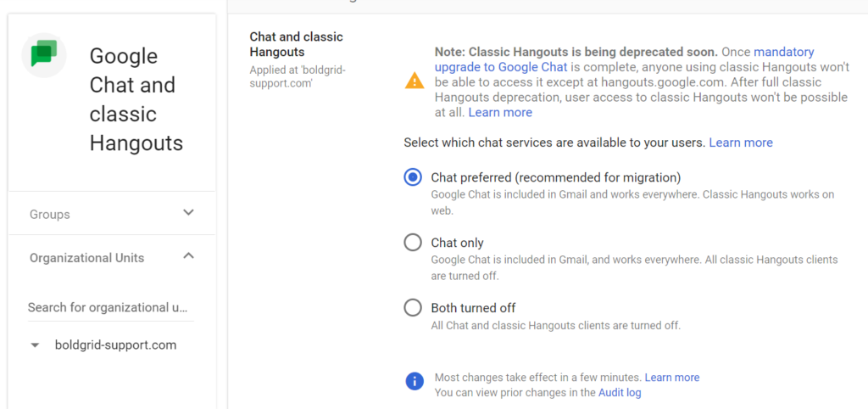Click the Chat and classic Hangouts setting heading

pyautogui.click(x=296, y=44)
